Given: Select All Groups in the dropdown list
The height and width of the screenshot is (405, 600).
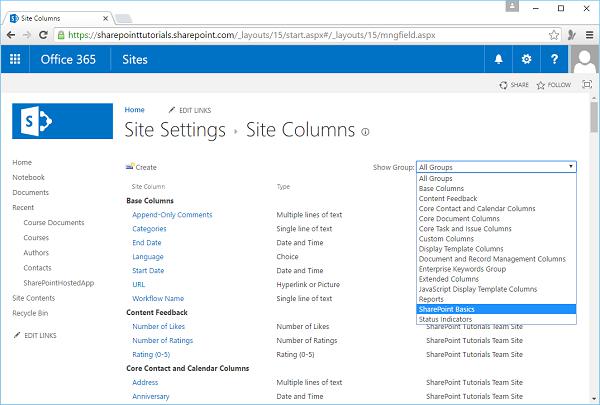Looking at the screenshot, I should tap(496, 178).
